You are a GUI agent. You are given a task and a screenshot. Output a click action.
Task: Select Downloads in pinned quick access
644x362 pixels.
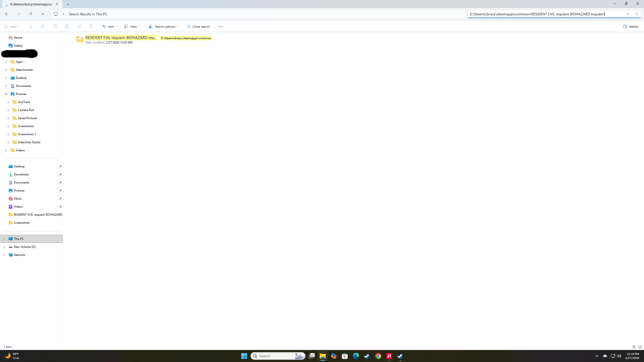21,174
